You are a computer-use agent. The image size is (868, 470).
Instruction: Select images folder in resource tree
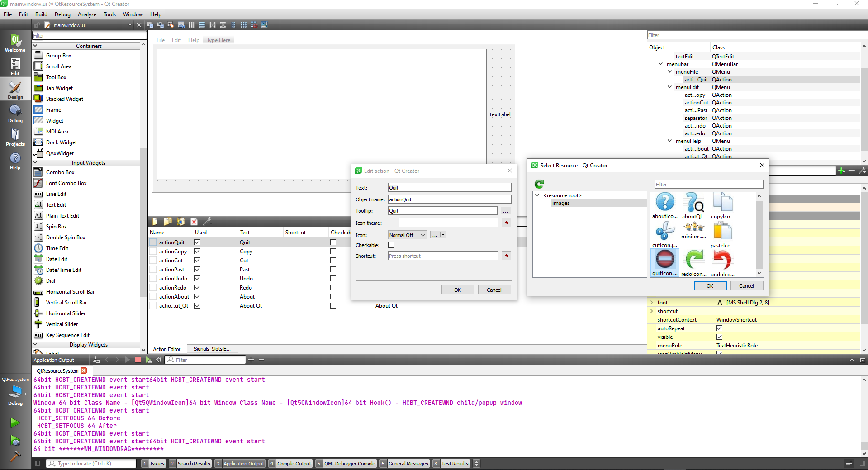coord(561,203)
